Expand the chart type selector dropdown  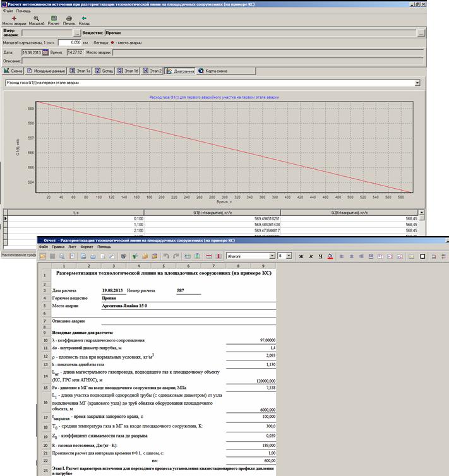(x=417, y=83)
